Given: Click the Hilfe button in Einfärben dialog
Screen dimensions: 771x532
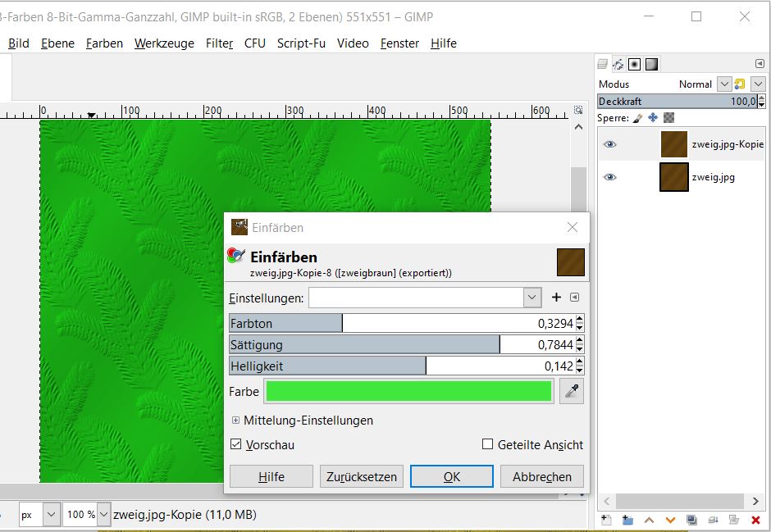Looking at the screenshot, I should (271, 476).
